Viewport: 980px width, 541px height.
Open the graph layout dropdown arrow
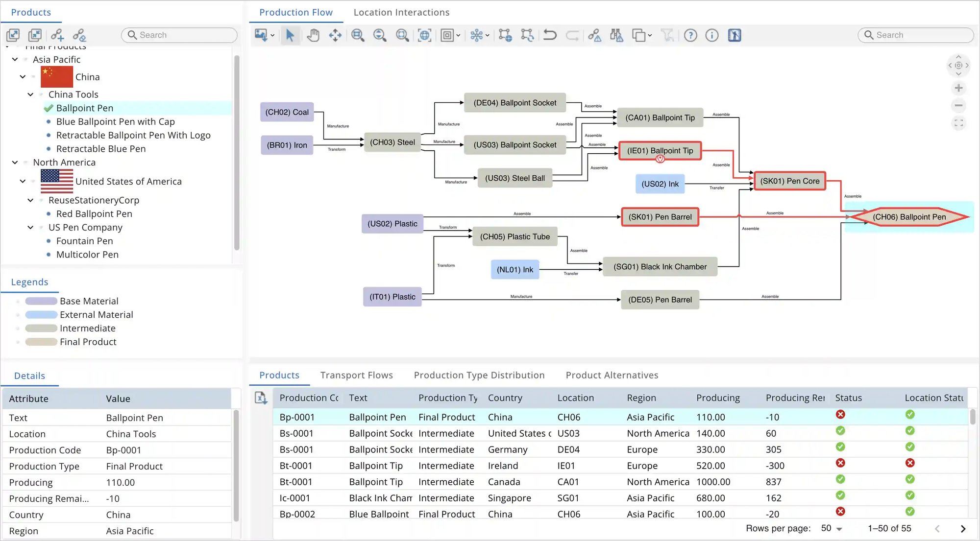tap(488, 35)
